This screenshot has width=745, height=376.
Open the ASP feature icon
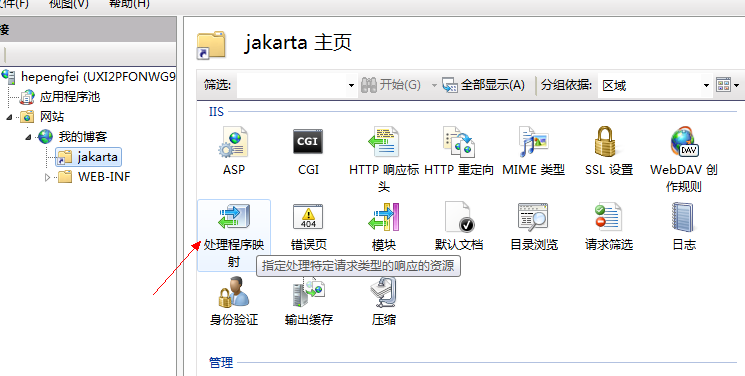[234, 142]
